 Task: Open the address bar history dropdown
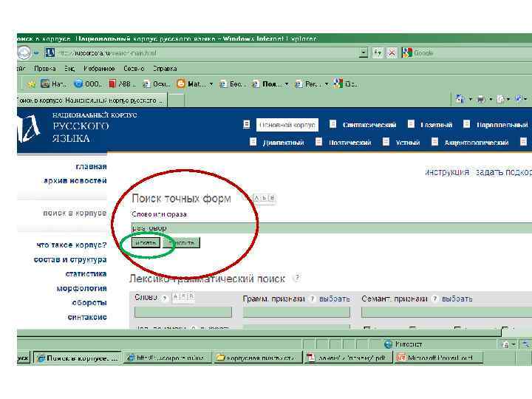pos(364,53)
